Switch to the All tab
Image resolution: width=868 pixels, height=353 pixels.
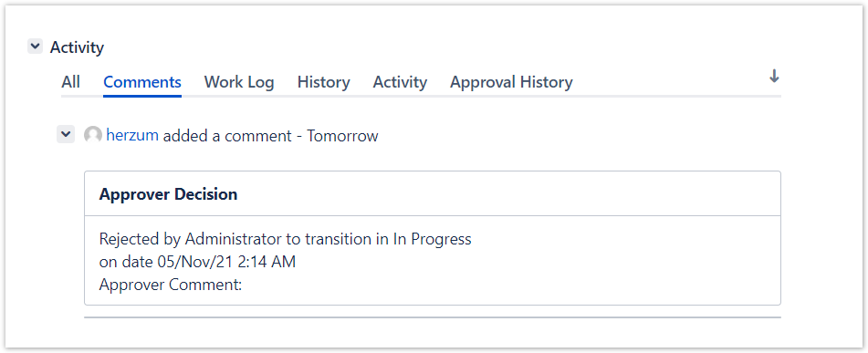(70, 82)
